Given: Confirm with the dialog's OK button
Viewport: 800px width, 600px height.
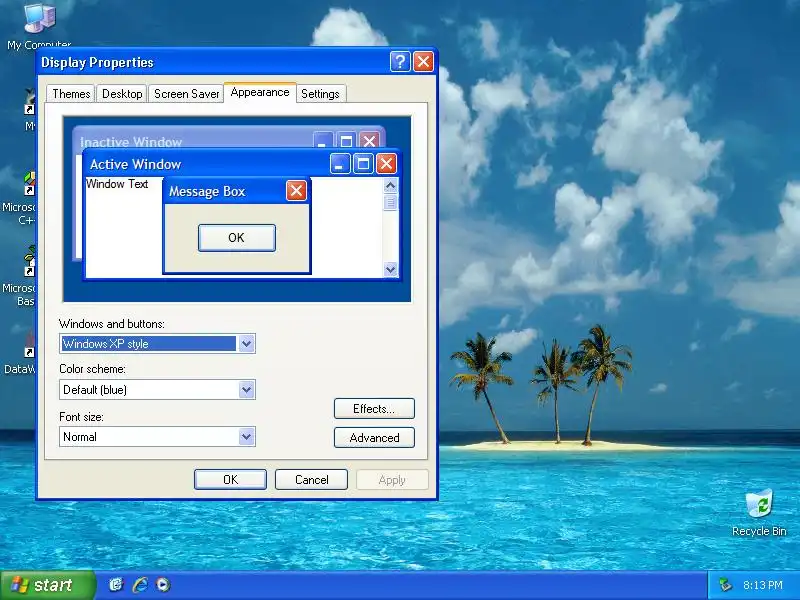Looking at the screenshot, I should click(230, 480).
